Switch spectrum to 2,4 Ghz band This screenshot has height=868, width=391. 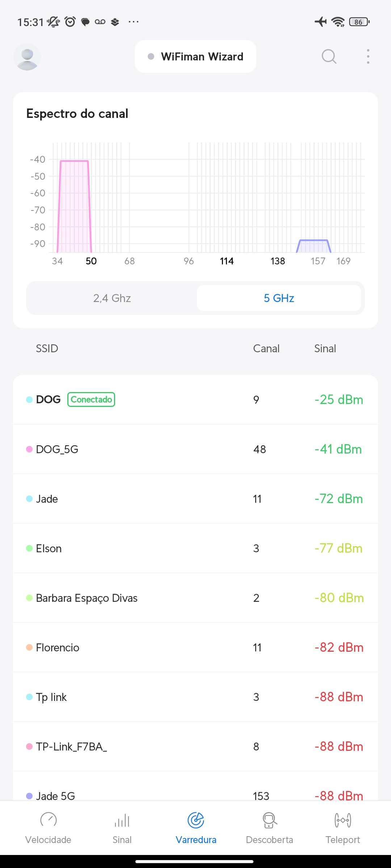tap(112, 298)
